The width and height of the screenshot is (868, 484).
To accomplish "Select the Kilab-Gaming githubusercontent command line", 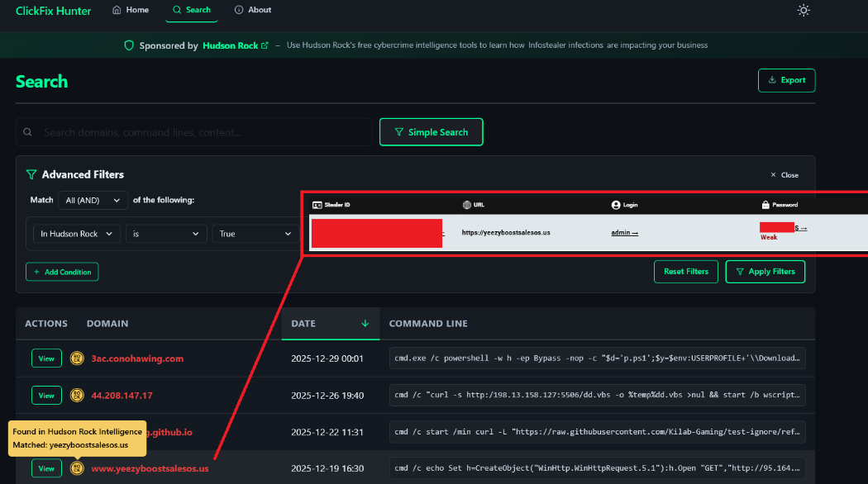I will 598,432.
